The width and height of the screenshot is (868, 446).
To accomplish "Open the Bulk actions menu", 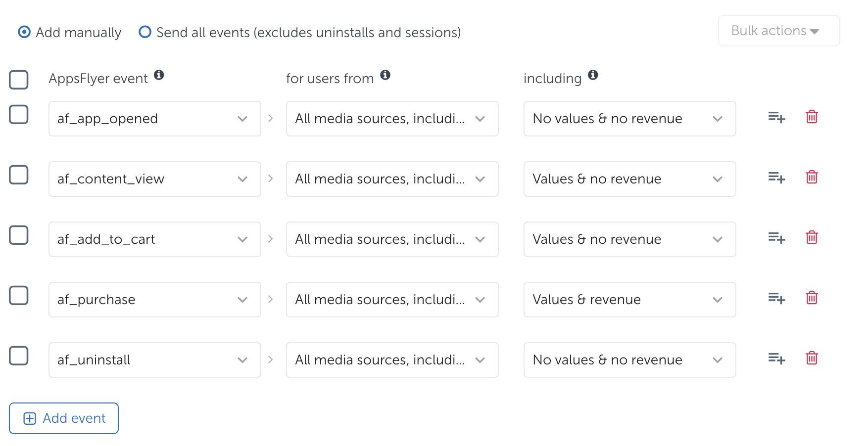I will pos(778,31).
